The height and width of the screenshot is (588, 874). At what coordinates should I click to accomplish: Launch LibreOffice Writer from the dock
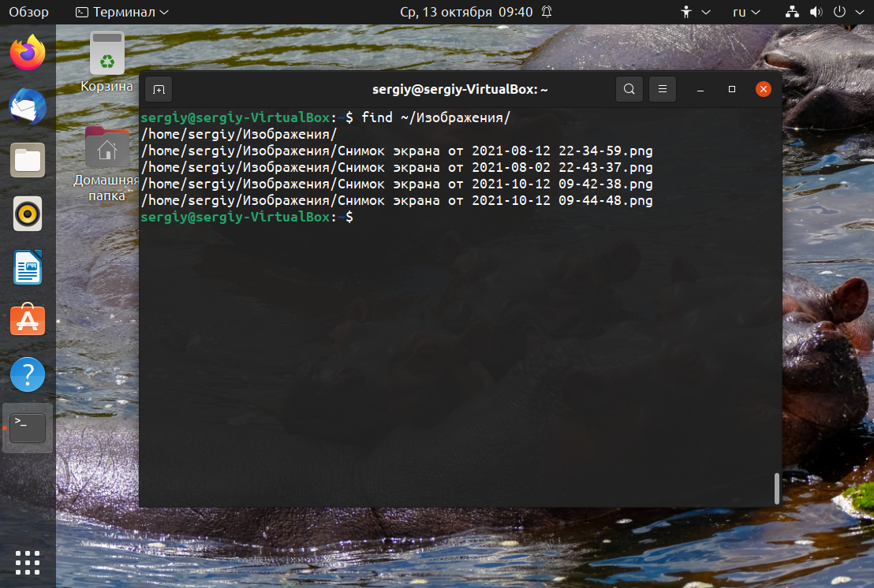[x=28, y=267]
